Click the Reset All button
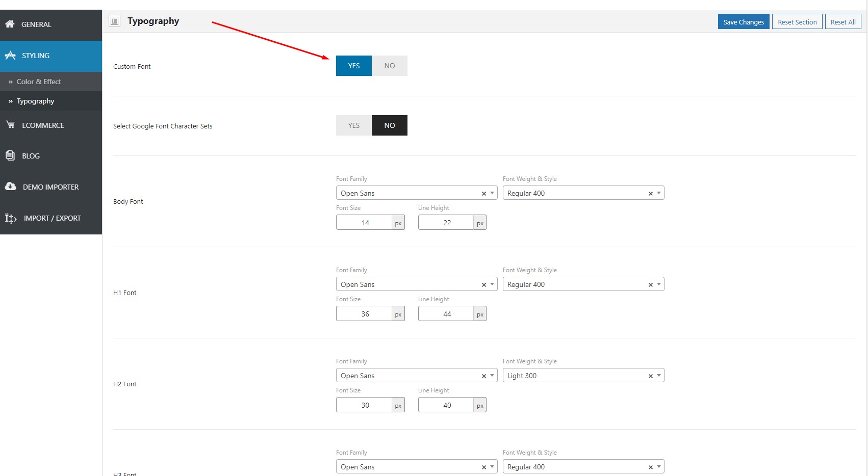Image resolution: width=868 pixels, height=476 pixels. tap(843, 21)
